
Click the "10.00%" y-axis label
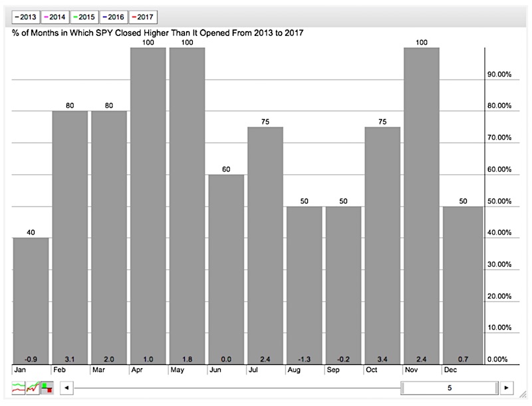pyautogui.click(x=499, y=328)
